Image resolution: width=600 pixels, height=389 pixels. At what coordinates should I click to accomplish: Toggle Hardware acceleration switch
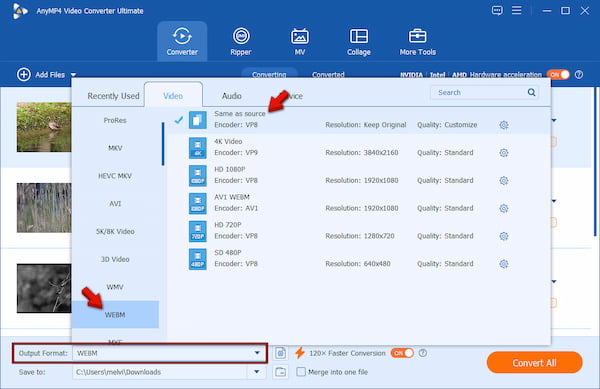tap(558, 75)
